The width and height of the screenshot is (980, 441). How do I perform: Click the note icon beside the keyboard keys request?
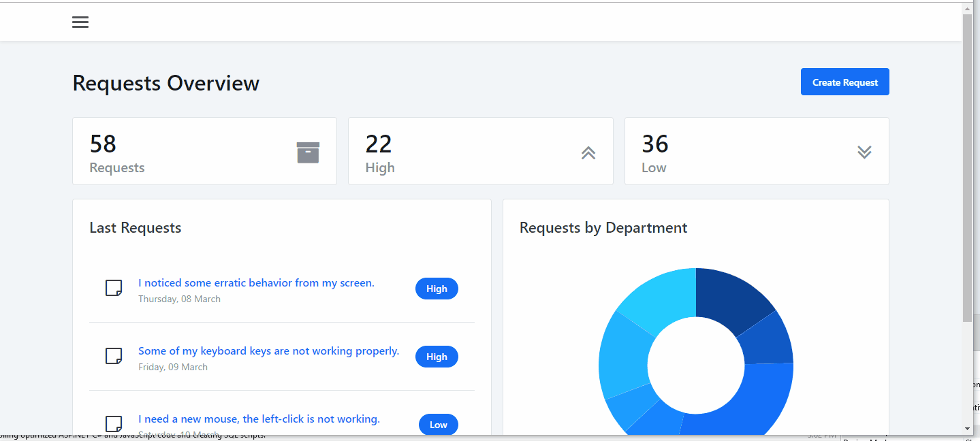[x=113, y=355]
